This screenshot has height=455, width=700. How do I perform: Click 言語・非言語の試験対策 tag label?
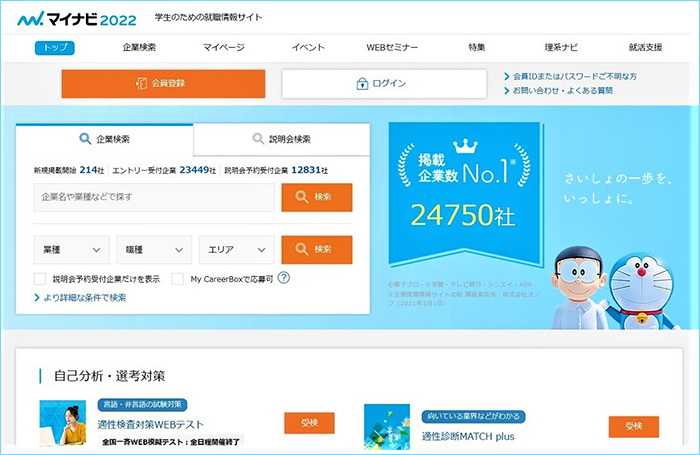(x=142, y=405)
